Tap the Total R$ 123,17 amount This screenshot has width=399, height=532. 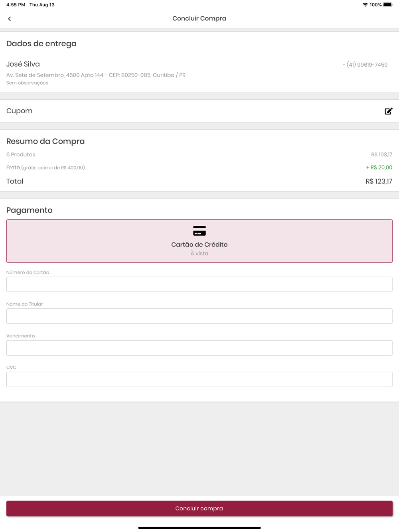click(379, 181)
